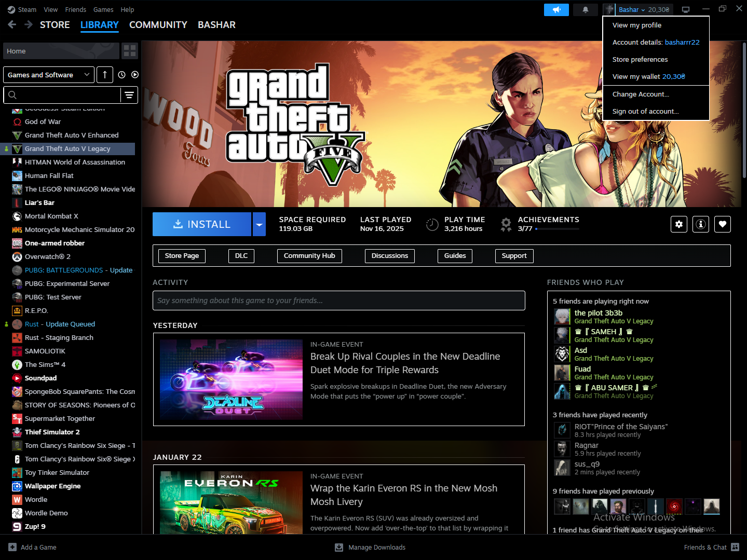
Task: Open game settings gear icon
Action: pos(679,224)
